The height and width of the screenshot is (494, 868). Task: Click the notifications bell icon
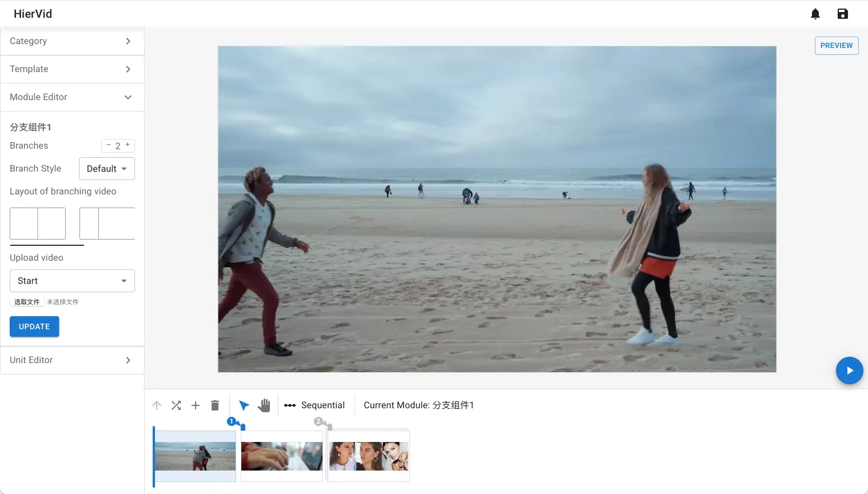click(815, 14)
